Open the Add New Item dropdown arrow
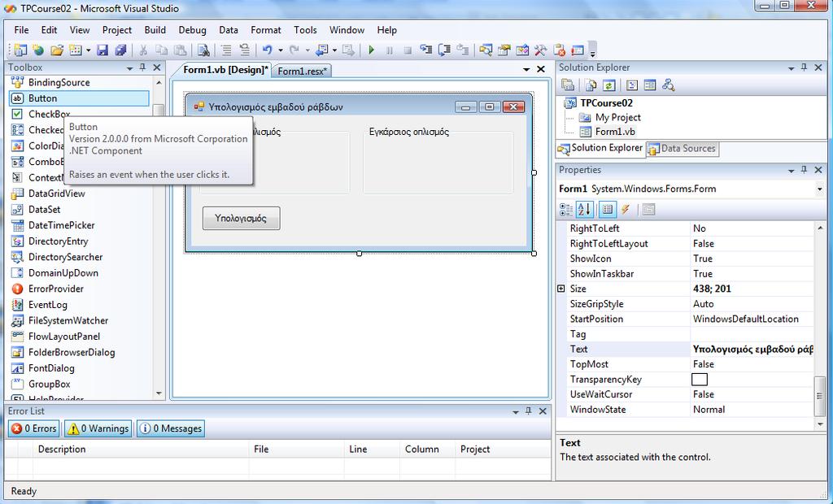 (x=88, y=50)
